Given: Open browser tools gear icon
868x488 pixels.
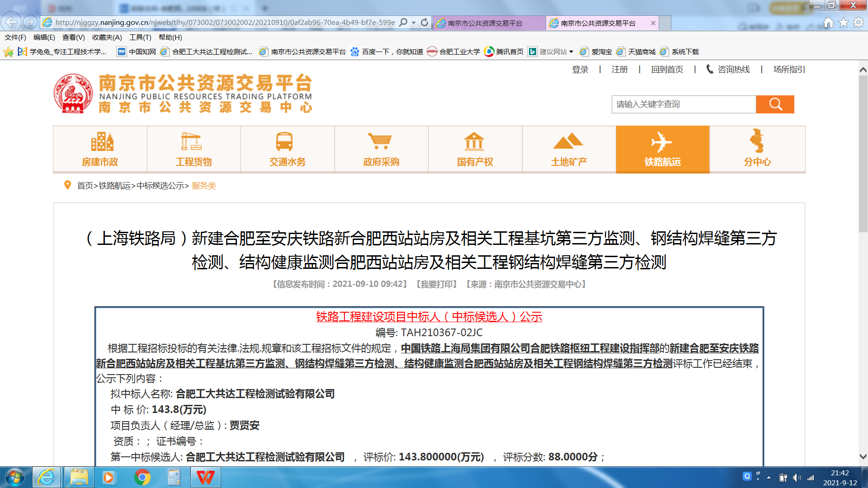Looking at the screenshot, I should [x=859, y=23].
